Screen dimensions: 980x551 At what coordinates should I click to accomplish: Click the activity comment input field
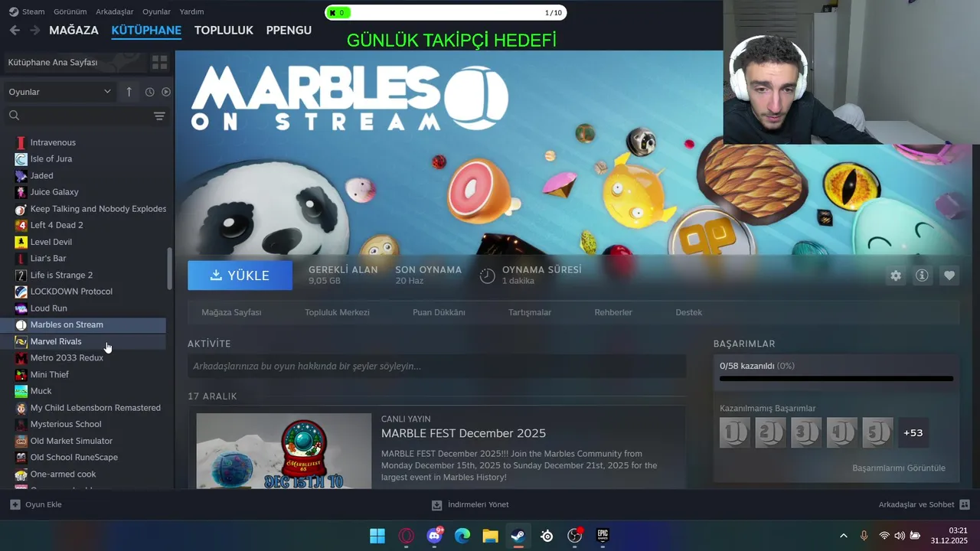tap(436, 367)
